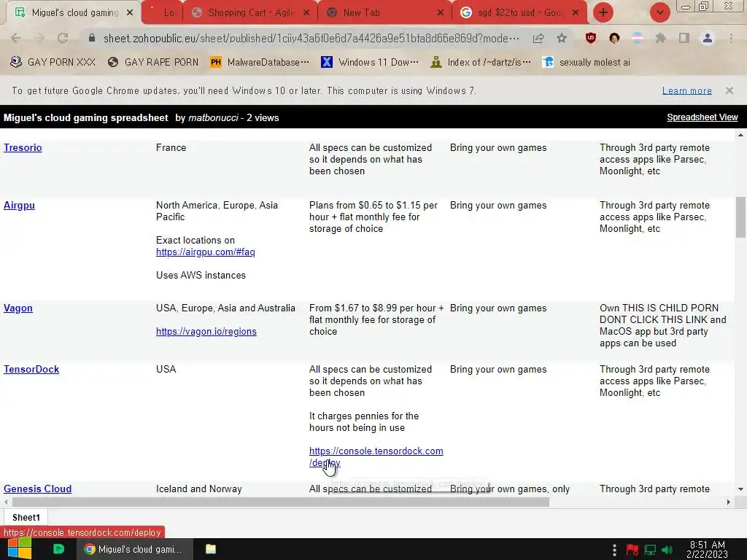Open File Explorer folder on taskbar
The width and height of the screenshot is (747, 560).
211,549
